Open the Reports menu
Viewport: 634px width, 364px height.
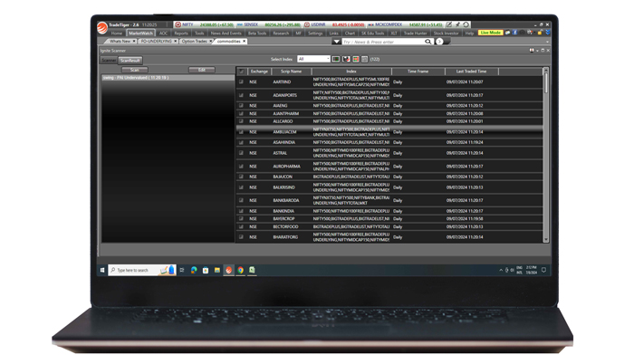181,34
